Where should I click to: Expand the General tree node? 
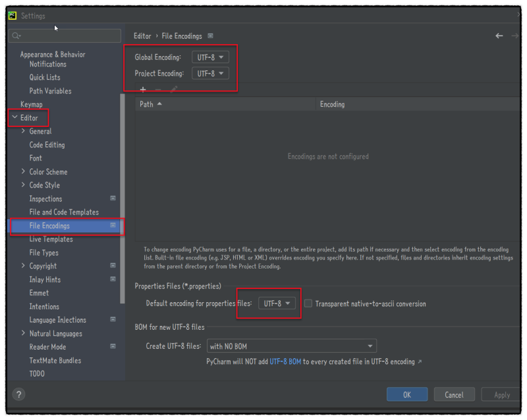point(23,131)
